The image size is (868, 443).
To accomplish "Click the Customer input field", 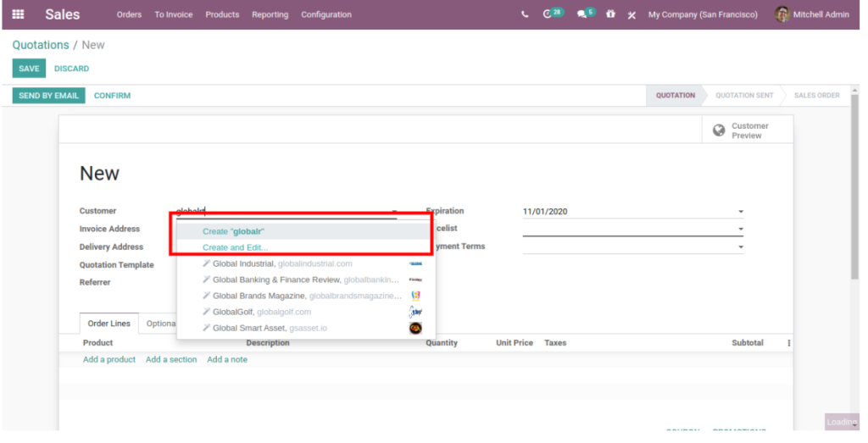I will (x=287, y=211).
